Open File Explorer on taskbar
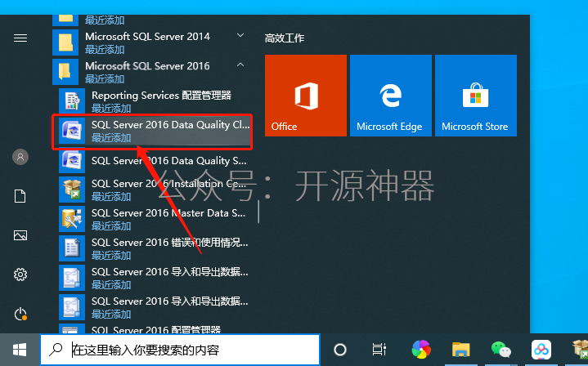 [461, 350]
